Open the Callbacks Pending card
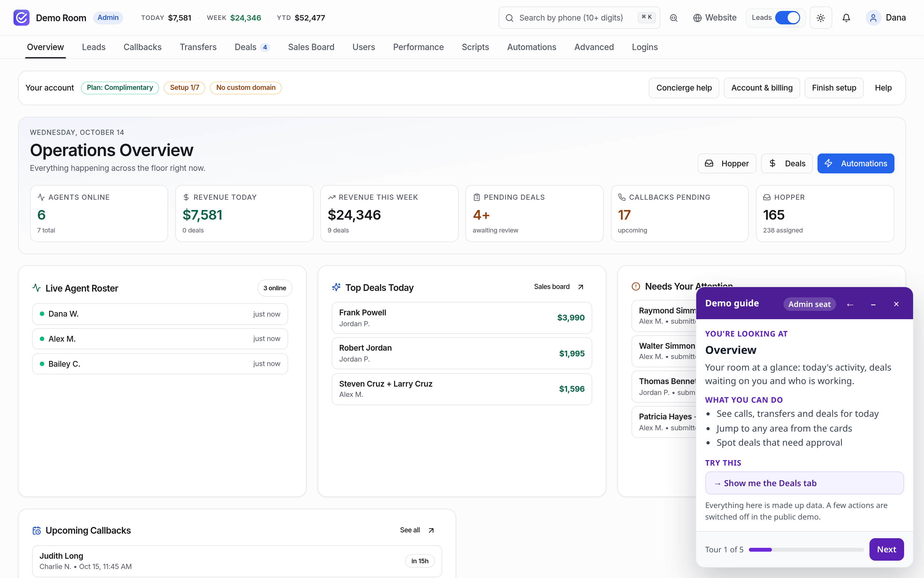The width and height of the screenshot is (924, 578). click(680, 214)
